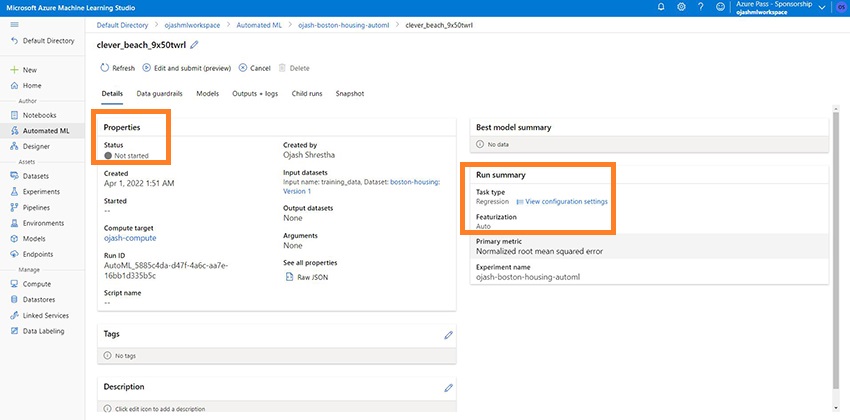This screenshot has height=420, width=850.
Task: Open Designer in the sidebar
Action: click(36, 146)
